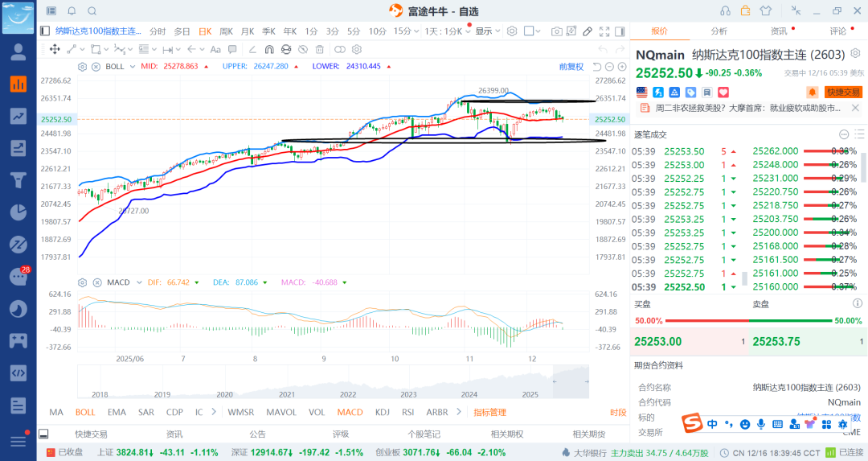Viewport: 868px width, 461px height.
Task: Dismiss the news banner with X
Action: click(855, 108)
